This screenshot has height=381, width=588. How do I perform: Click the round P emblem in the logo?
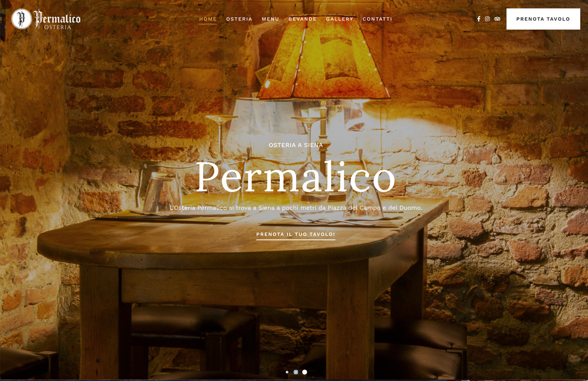click(x=21, y=19)
